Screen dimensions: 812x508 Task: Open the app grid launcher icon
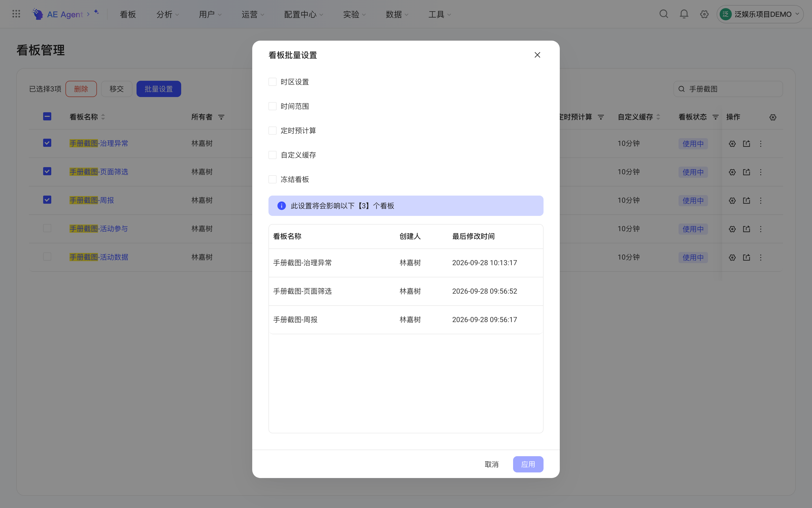16,14
